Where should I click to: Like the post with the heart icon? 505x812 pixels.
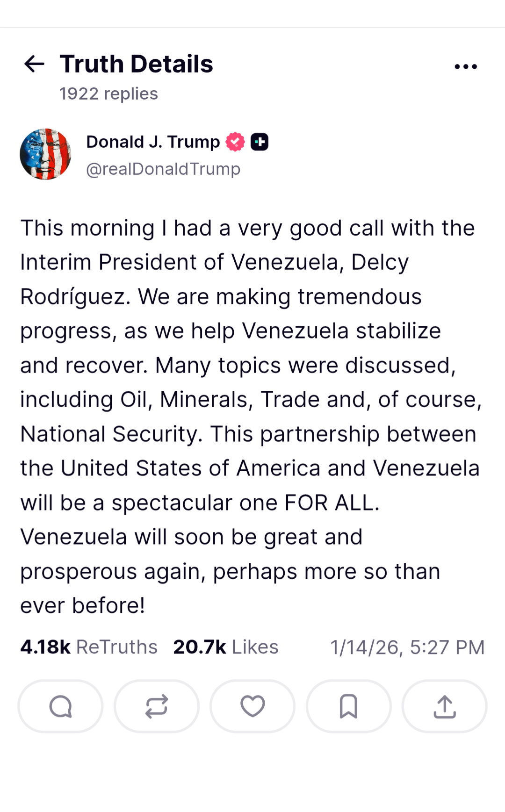click(x=252, y=706)
